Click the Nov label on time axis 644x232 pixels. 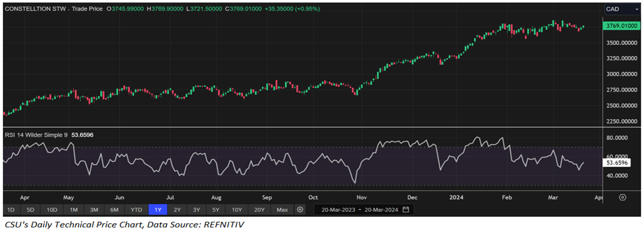(362, 197)
